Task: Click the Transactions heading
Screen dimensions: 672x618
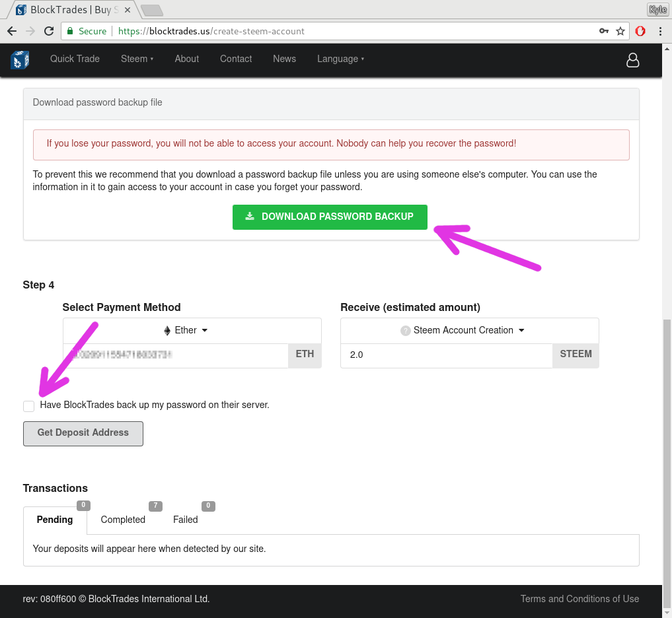Action: coord(56,488)
